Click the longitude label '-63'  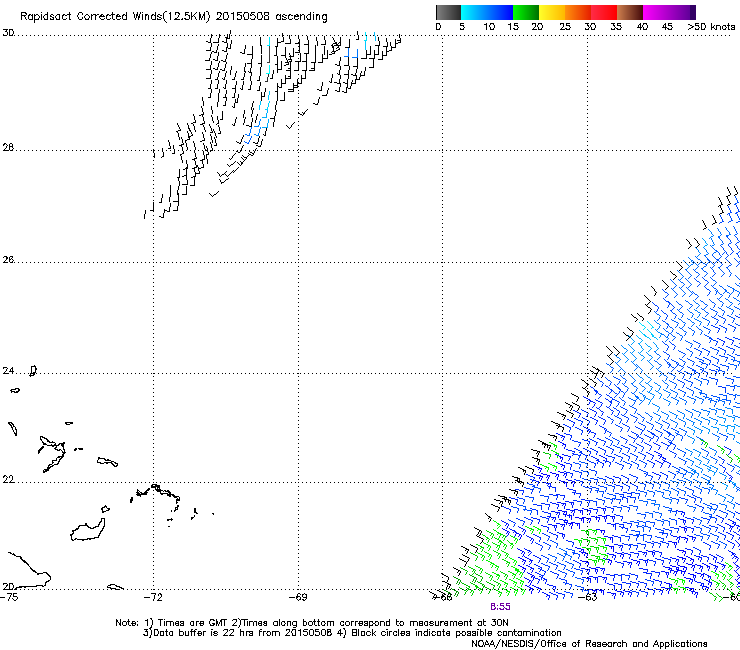(588, 597)
